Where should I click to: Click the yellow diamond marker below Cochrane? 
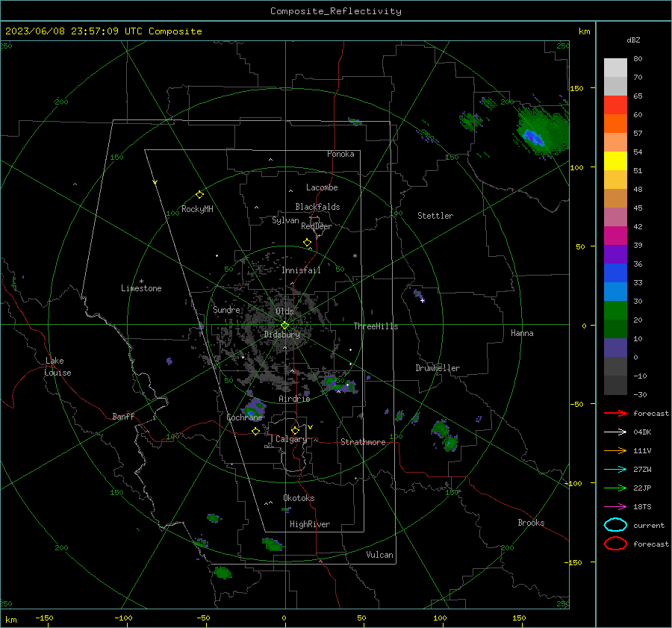point(255,432)
